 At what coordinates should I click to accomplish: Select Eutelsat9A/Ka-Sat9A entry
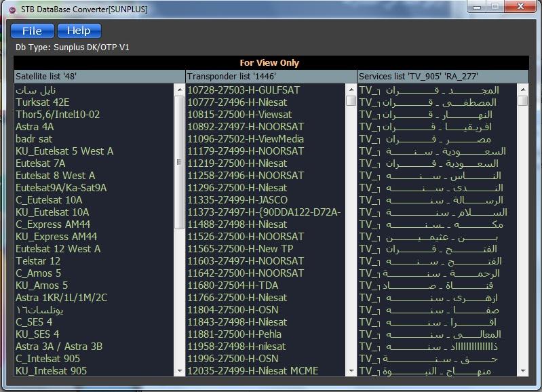(94, 188)
